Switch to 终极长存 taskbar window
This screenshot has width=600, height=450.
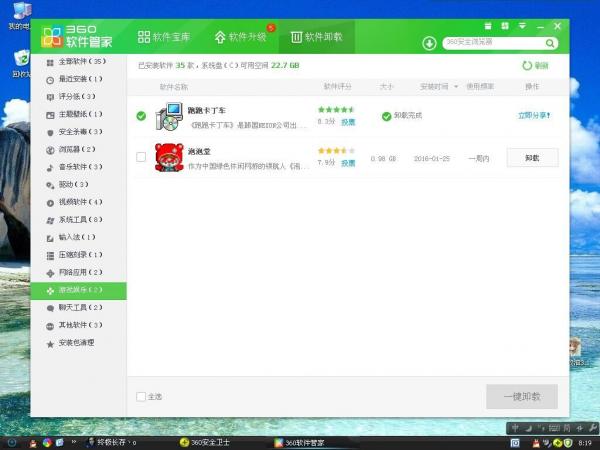pyautogui.click(x=111, y=443)
